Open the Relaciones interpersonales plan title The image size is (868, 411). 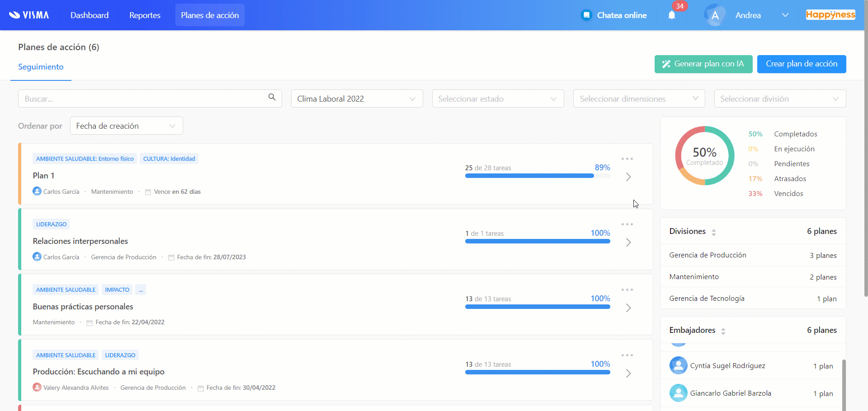point(80,241)
